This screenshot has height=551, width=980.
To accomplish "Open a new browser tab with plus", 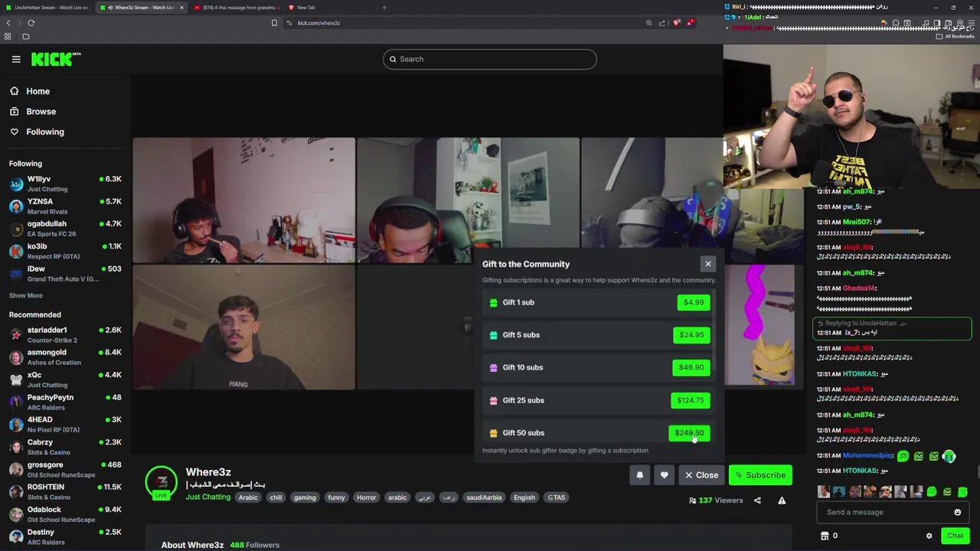I will click(x=384, y=8).
